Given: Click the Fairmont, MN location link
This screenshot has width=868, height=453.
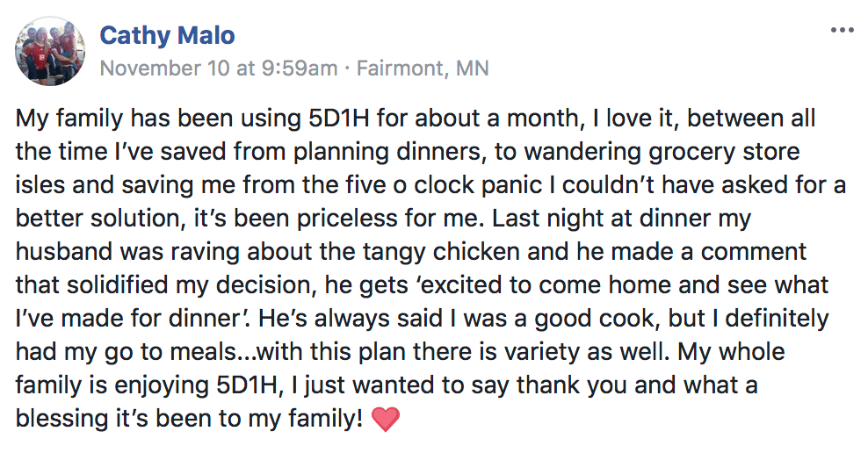Looking at the screenshot, I should [x=423, y=68].
